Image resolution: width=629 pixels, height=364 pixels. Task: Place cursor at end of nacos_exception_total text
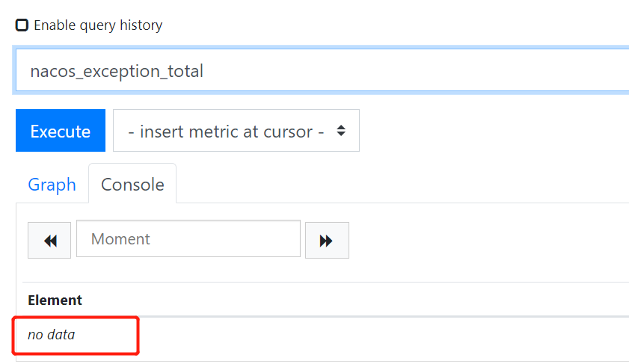[205, 71]
